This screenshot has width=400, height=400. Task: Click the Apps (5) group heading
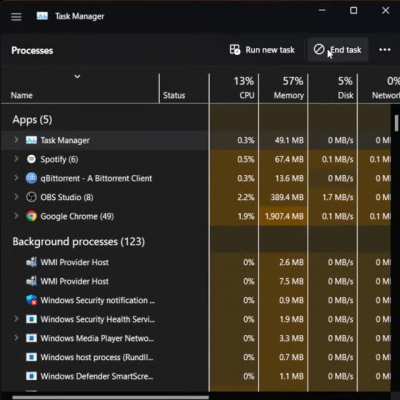pyautogui.click(x=32, y=120)
